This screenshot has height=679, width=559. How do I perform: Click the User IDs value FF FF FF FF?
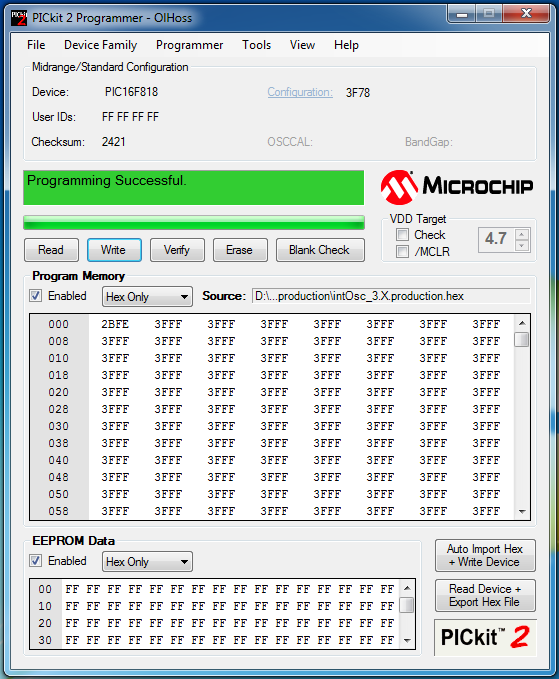(130, 117)
